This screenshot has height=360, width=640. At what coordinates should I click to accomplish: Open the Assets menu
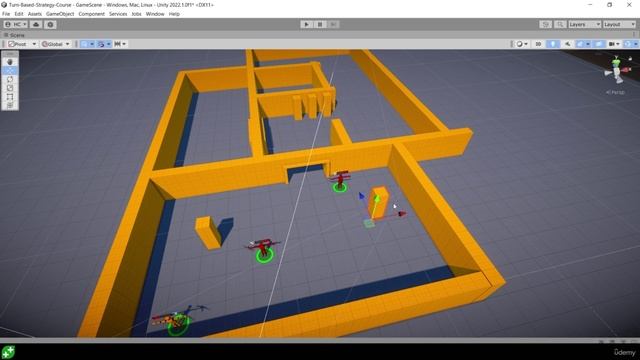point(35,14)
